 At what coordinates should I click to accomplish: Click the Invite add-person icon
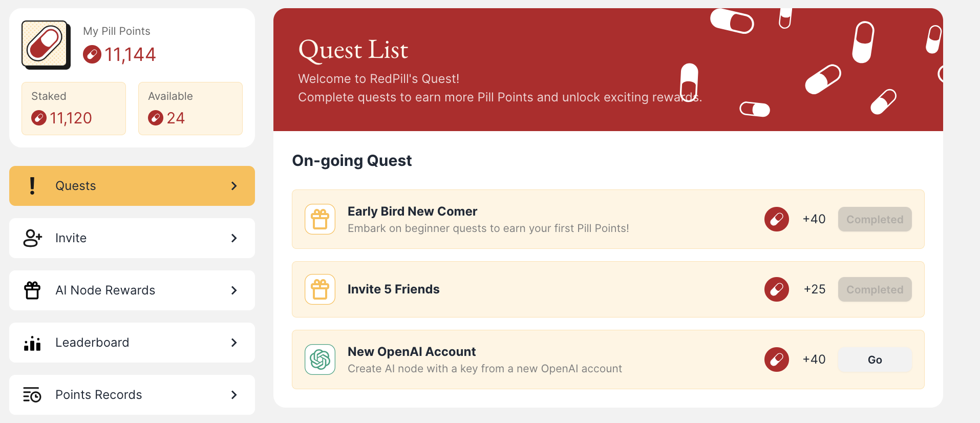point(33,238)
